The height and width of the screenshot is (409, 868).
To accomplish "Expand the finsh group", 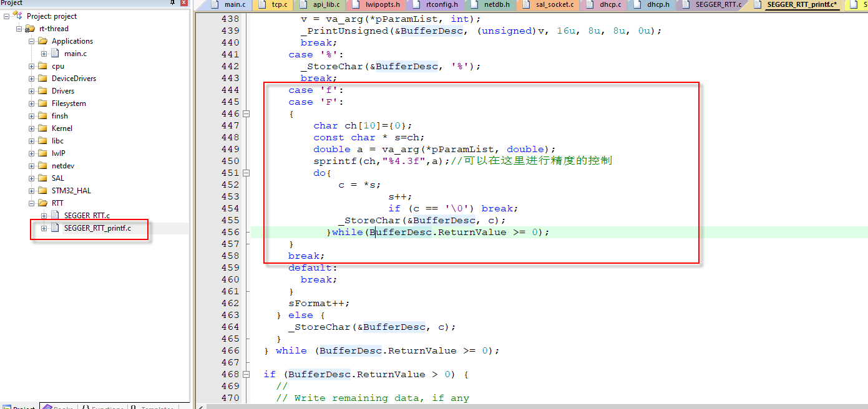I will (x=31, y=116).
